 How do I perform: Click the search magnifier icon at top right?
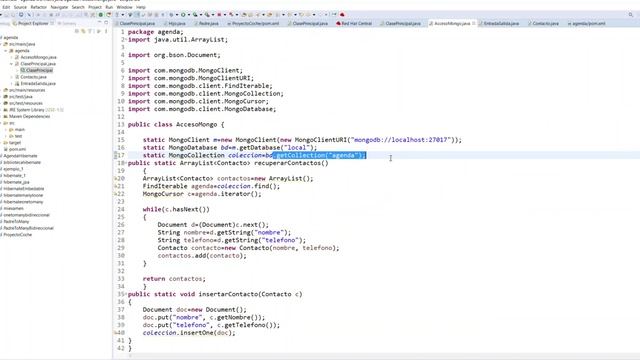point(631,15)
